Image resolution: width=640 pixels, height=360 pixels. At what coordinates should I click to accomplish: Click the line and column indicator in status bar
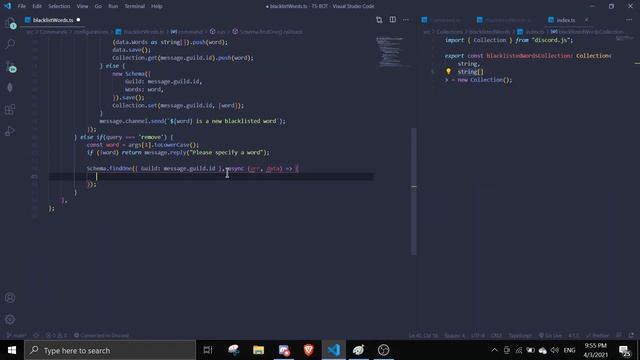[x=423, y=336]
